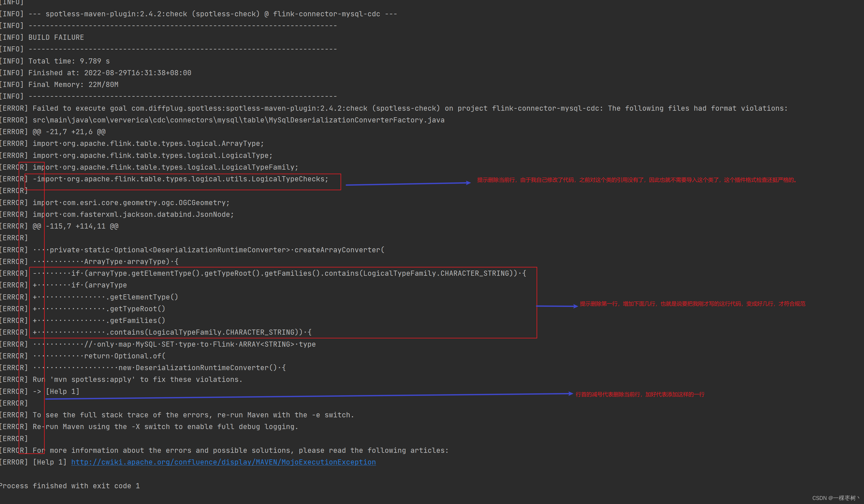The height and width of the screenshot is (504, 864).
Task: Click the 'Total time: 9.789 s' line
Action: pyautogui.click(x=55, y=61)
